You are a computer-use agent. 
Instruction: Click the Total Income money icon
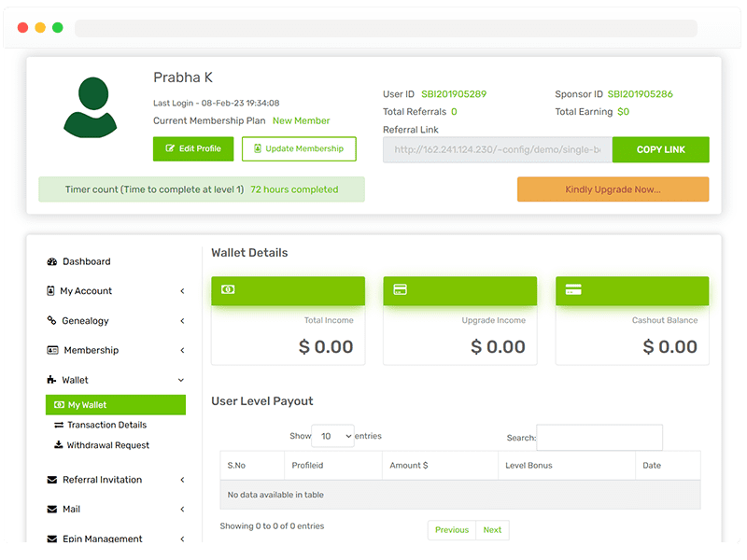(x=228, y=290)
